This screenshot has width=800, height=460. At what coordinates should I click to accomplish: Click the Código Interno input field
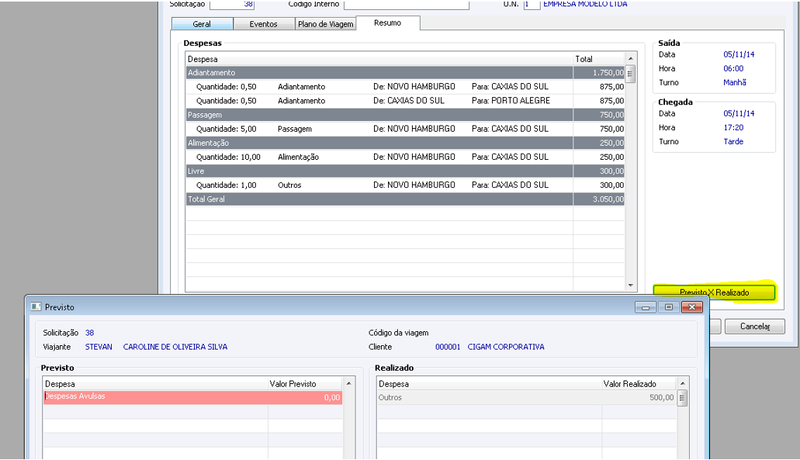pyautogui.click(x=406, y=5)
